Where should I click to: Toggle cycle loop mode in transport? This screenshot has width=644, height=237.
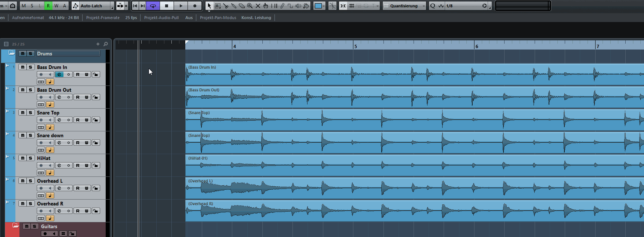[153, 6]
